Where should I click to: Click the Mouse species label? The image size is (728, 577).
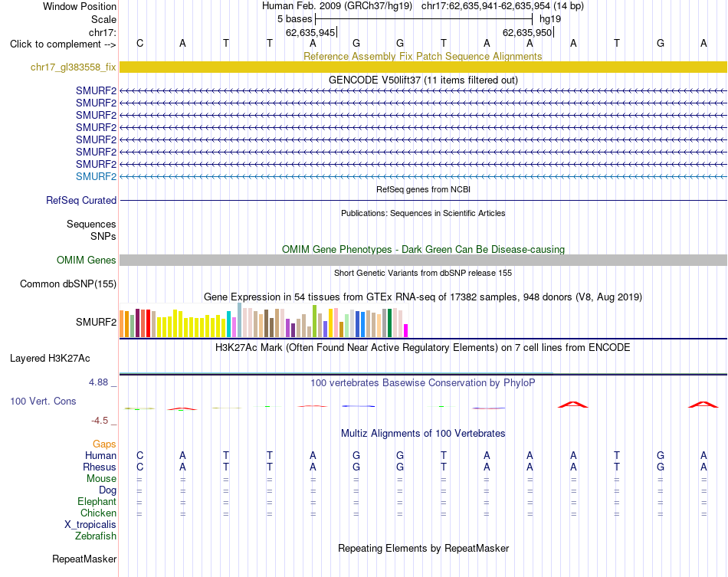(x=101, y=479)
